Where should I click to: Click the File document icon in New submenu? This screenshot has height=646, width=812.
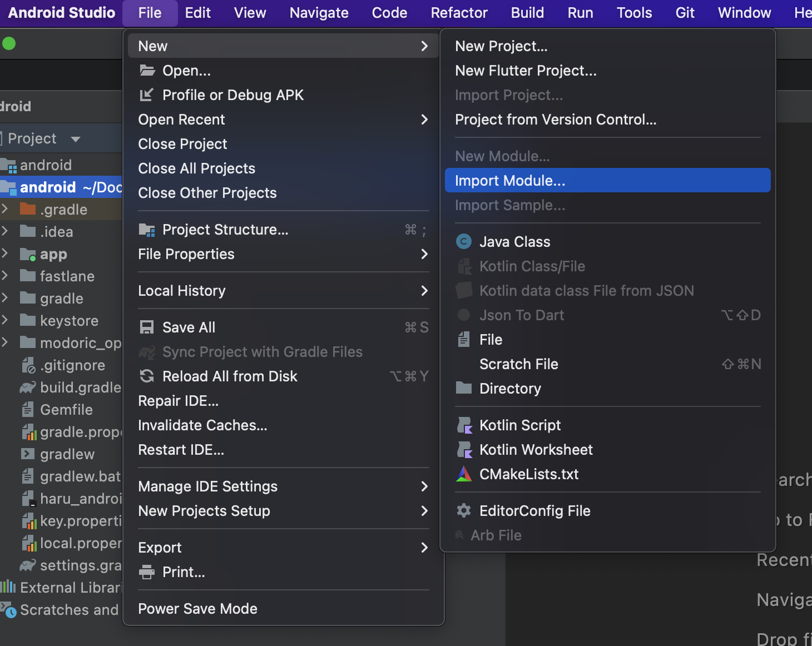(x=463, y=340)
